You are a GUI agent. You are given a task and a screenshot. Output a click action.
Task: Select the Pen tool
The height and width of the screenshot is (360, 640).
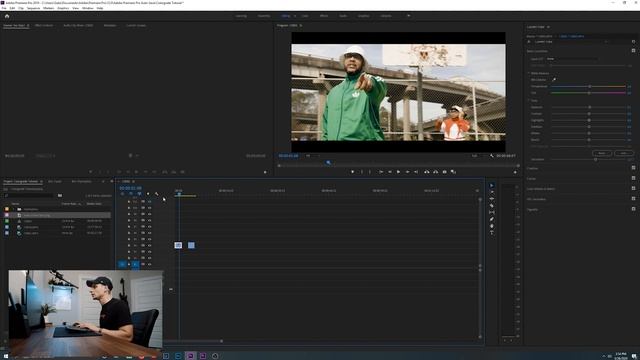[491, 219]
